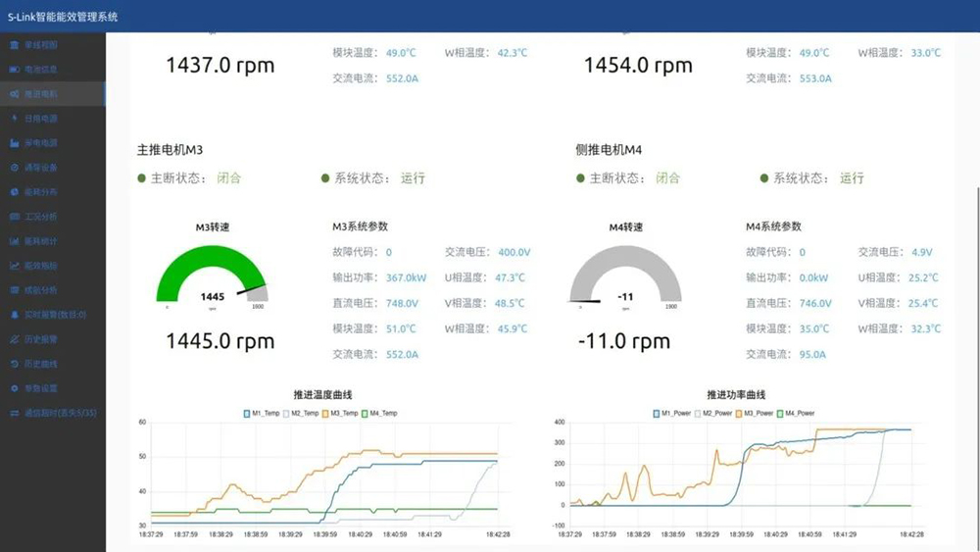Click the S-Link智能能效管理系统 title
Image resolution: width=980 pixels, height=552 pixels.
tap(63, 16)
